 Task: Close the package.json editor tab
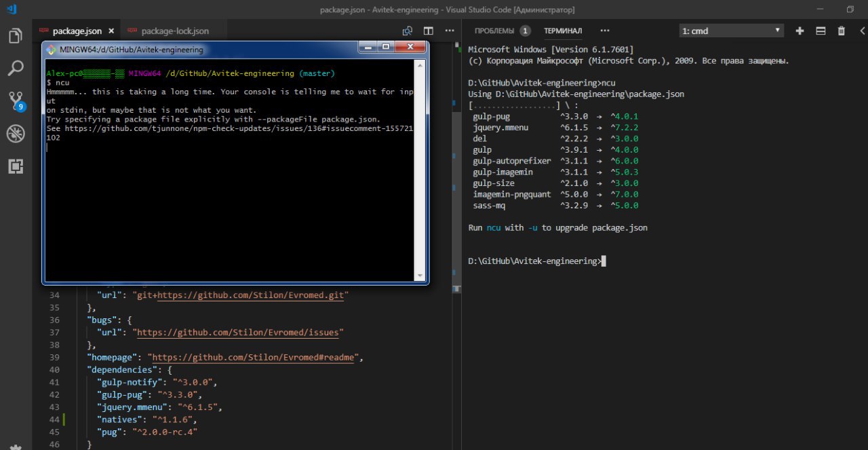pos(111,31)
